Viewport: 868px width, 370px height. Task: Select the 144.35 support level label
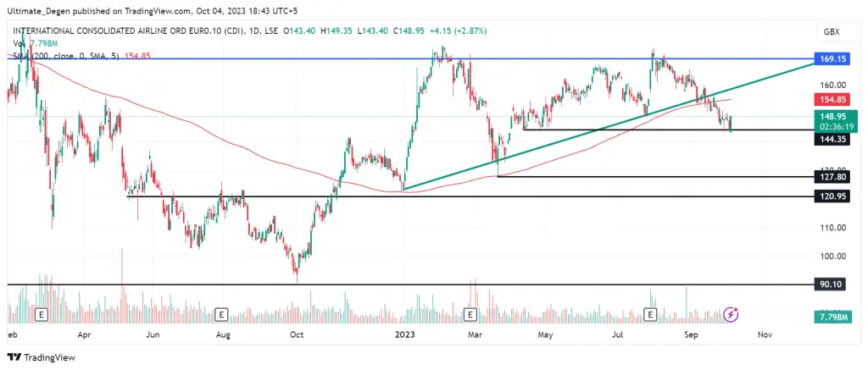[832, 140]
